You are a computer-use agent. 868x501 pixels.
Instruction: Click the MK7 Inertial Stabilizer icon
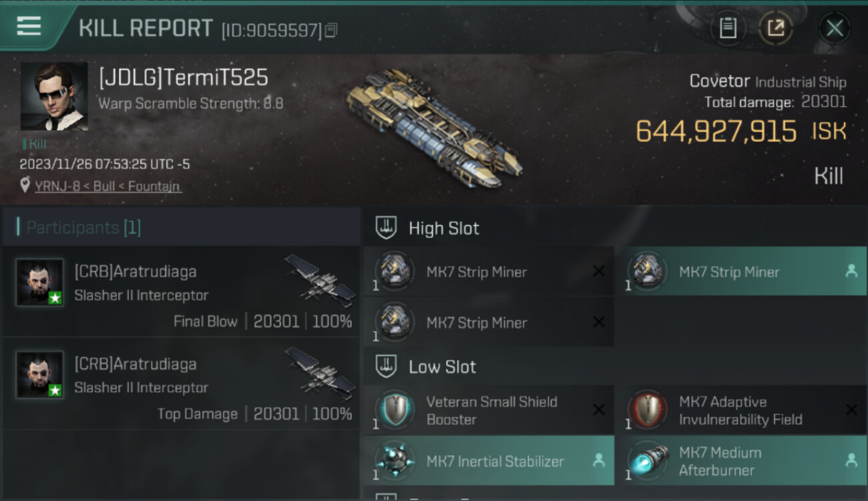tap(394, 460)
